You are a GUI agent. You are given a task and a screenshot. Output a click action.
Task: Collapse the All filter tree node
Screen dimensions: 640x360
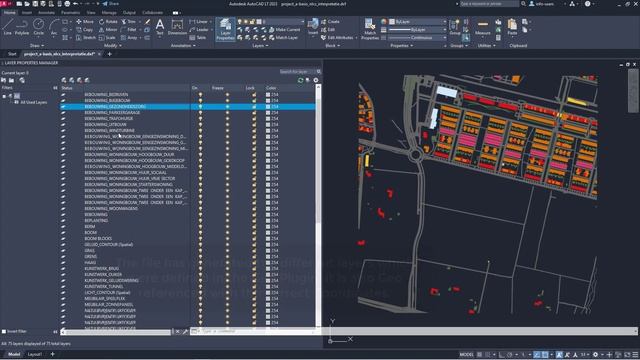click(x=4, y=96)
